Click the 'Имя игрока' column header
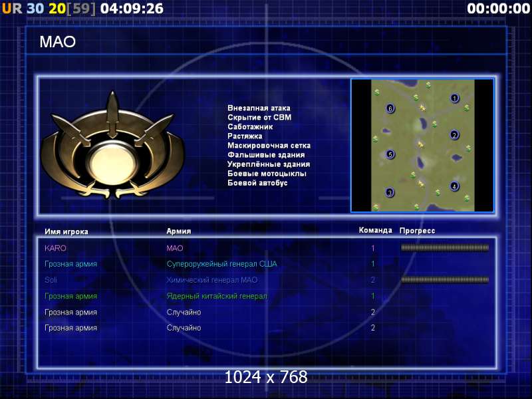 66,231
